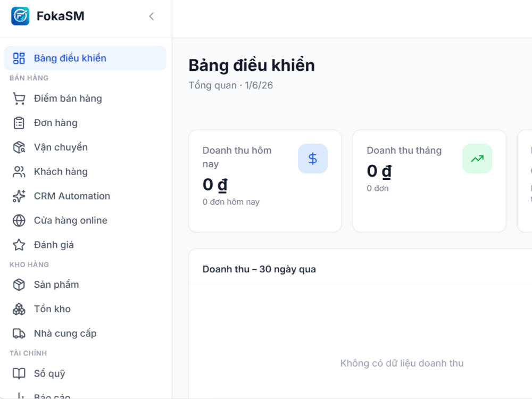Click the stacked boxes icon for Tồn kho

click(x=19, y=309)
